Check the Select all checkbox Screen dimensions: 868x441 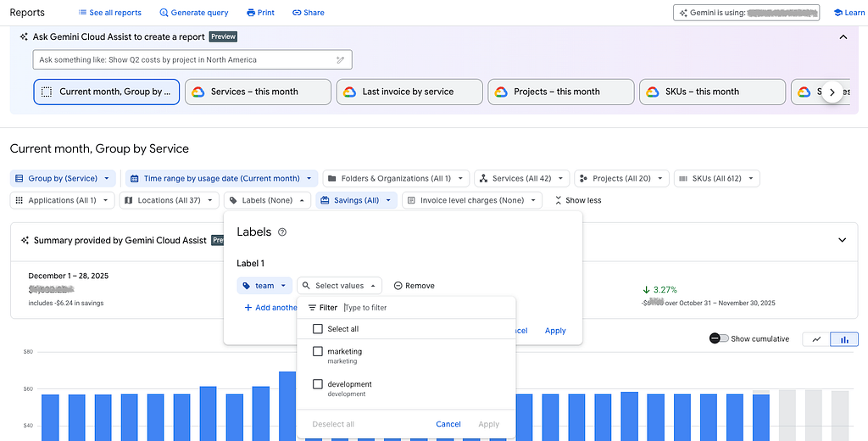[x=318, y=329]
